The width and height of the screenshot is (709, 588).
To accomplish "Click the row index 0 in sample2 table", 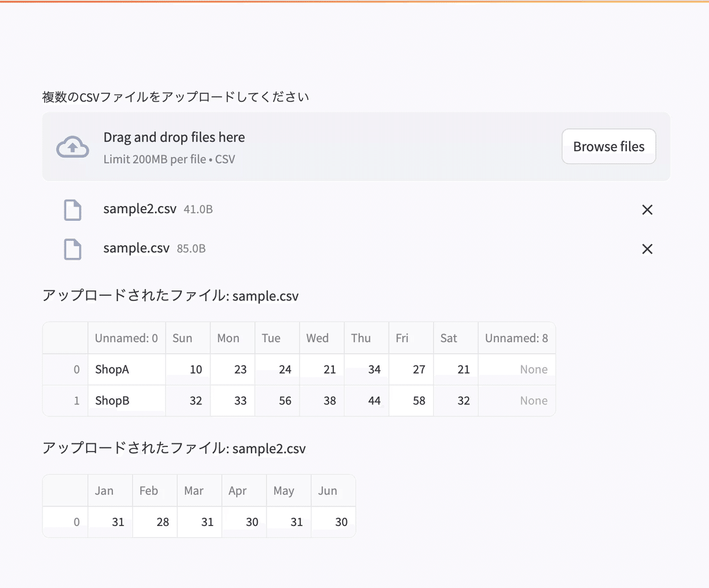I will pos(65,521).
